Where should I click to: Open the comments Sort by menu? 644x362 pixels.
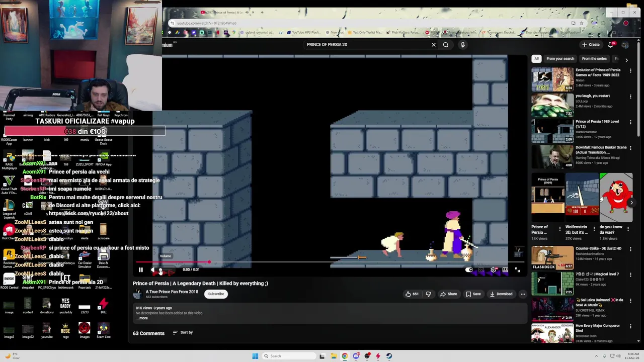point(183,332)
